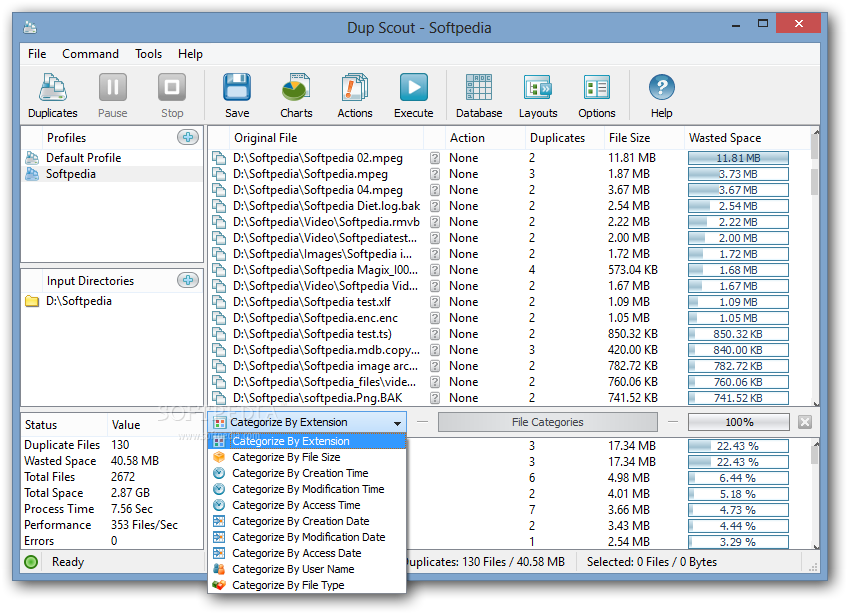Viewport: 848px width, 614px height.
Task: Select Categorize By Modification Date
Action: coord(307,537)
